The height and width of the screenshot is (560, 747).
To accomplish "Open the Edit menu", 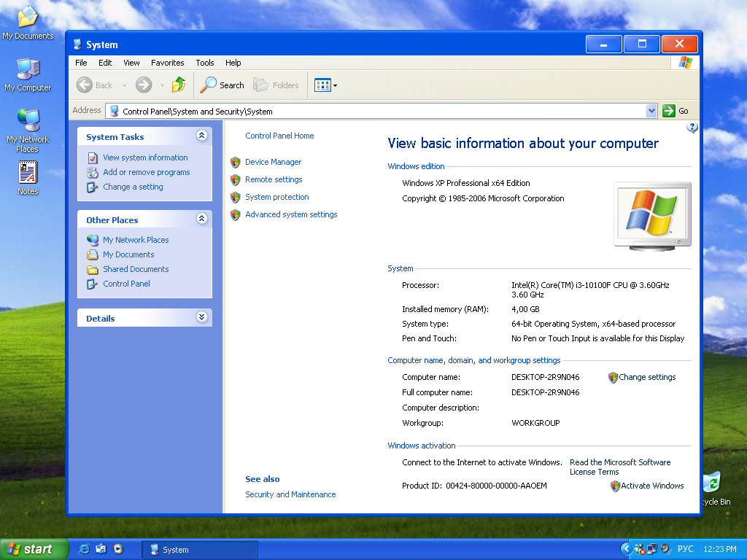I will tap(105, 63).
